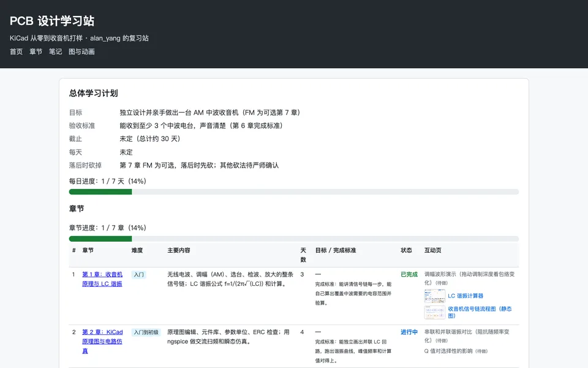Click the 章节进度 progress bar
588x368 pixels.
tap(293, 239)
